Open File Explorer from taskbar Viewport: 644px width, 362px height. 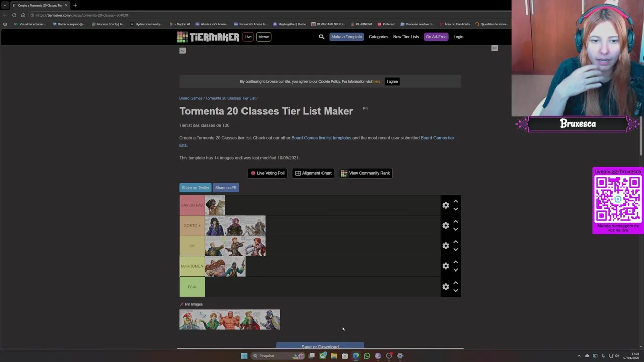(x=334, y=356)
